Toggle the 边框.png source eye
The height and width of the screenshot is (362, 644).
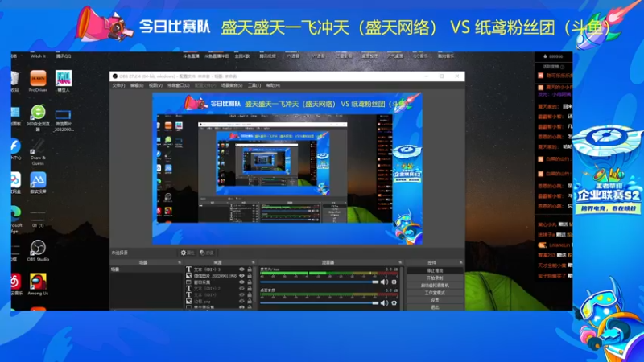tap(242, 301)
